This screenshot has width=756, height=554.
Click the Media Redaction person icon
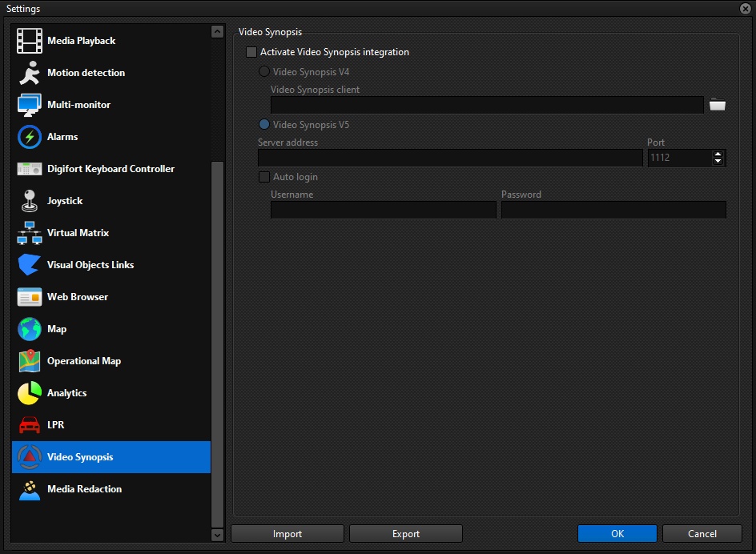point(30,489)
